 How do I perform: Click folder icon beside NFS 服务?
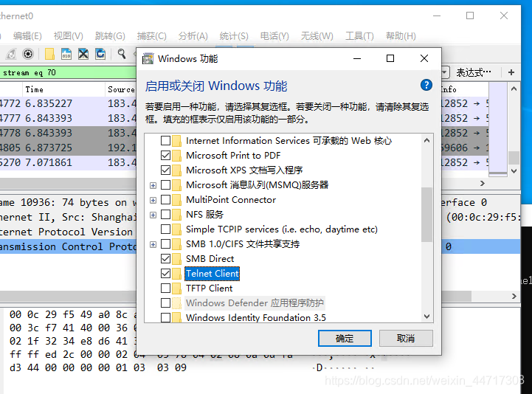click(x=176, y=215)
